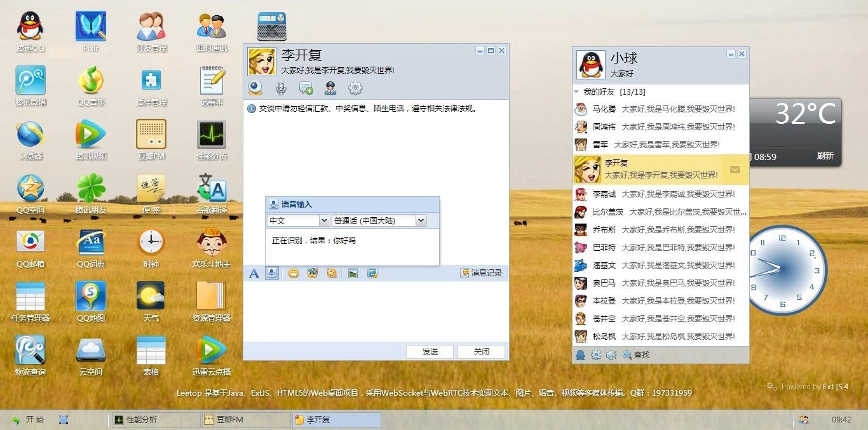Open 消息记录 message history
This screenshot has height=430, width=868.
pyautogui.click(x=482, y=273)
